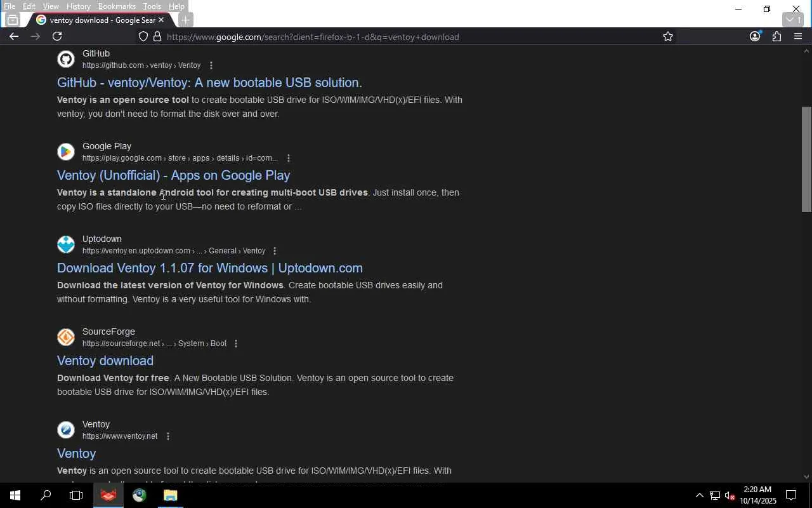Viewport: 812px width, 508px height.
Task: Click the scrollbar up arrow
Action: 806,51
